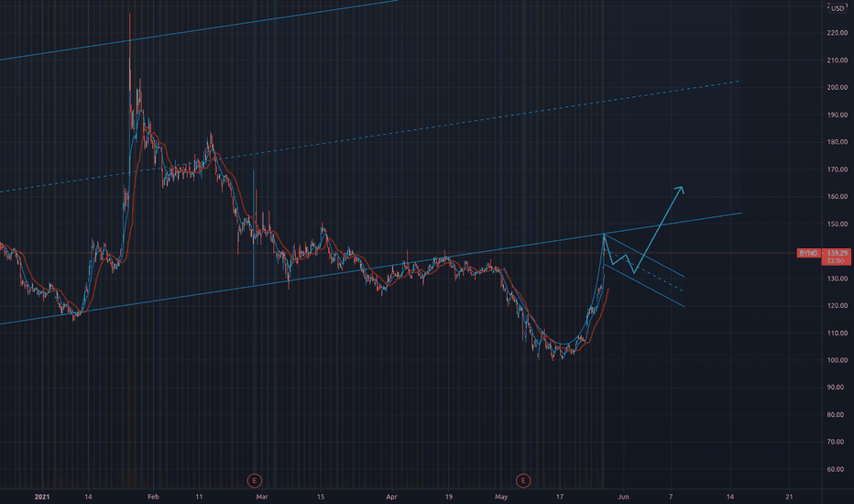
Task: Click the 17 date label on time axis
Action: coord(559,497)
